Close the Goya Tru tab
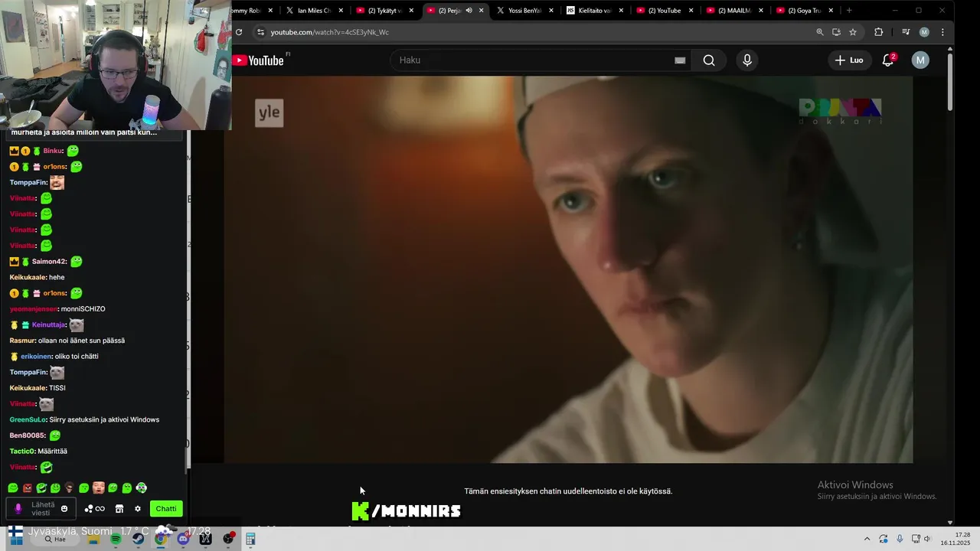 pyautogui.click(x=831, y=11)
